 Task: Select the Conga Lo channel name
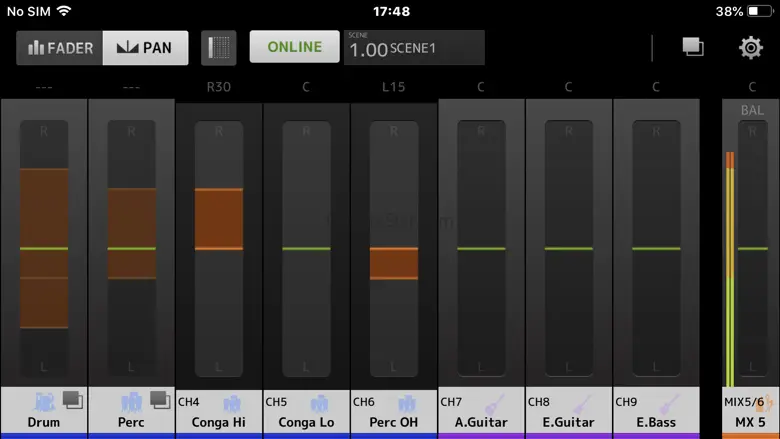click(x=306, y=422)
